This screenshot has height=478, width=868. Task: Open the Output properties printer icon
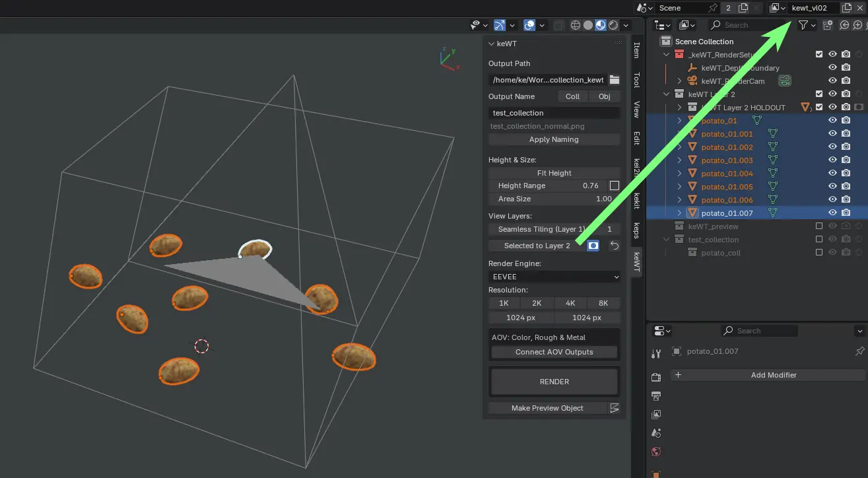(656, 396)
